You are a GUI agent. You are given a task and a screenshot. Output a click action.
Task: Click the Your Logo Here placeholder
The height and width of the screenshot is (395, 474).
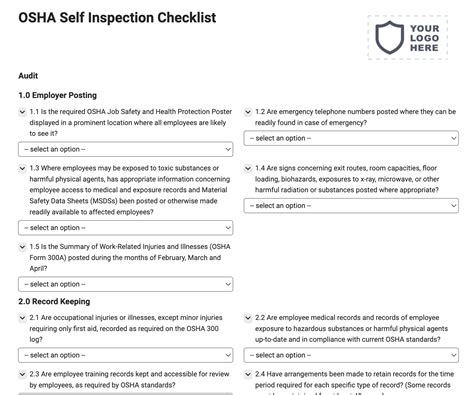tap(408, 38)
